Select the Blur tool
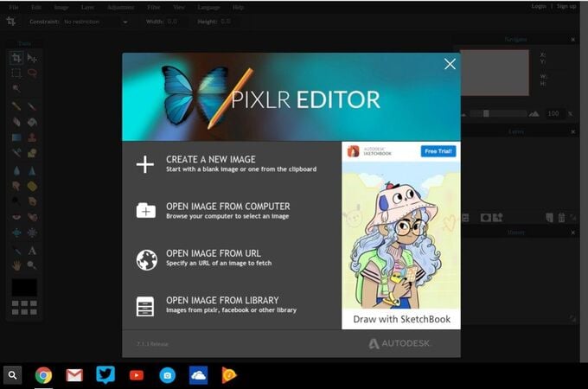Image resolution: width=588 pixels, height=389 pixels. tap(16, 171)
